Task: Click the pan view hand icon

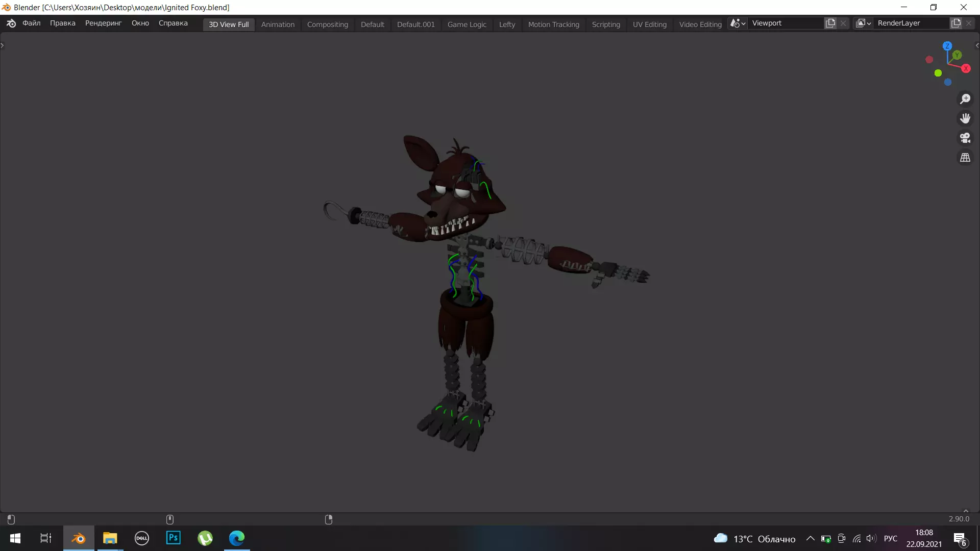Action: click(965, 118)
